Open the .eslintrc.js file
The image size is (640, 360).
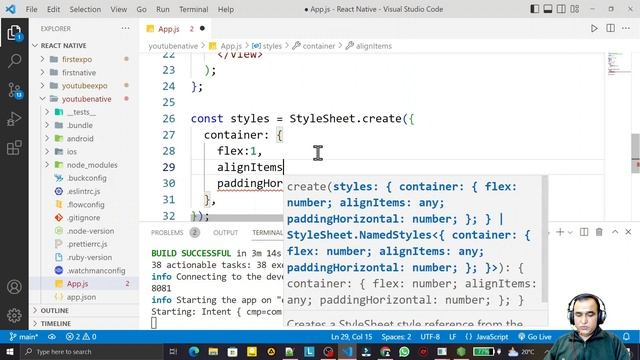pos(84,191)
